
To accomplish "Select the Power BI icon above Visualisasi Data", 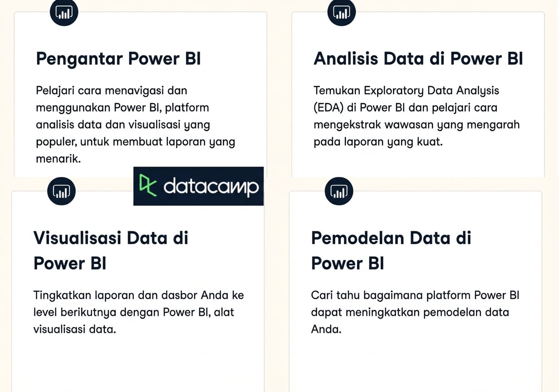I will (62, 191).
